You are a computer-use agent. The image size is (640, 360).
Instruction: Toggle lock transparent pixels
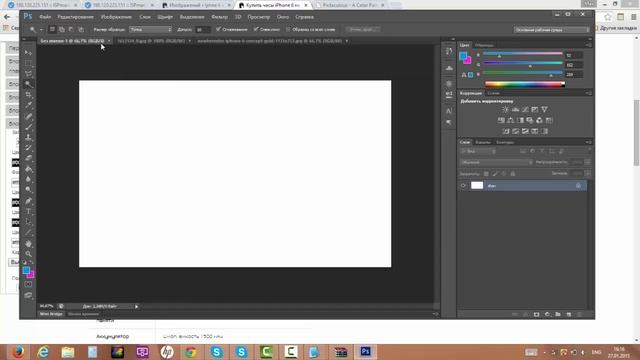tap(486, 173)
